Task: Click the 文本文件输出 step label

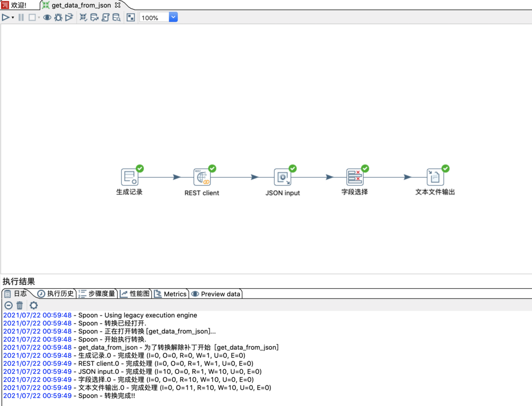Action: 435,192
